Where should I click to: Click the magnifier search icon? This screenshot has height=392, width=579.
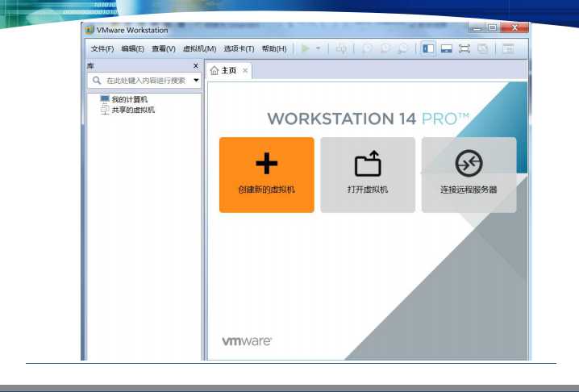tap(97, 80)
